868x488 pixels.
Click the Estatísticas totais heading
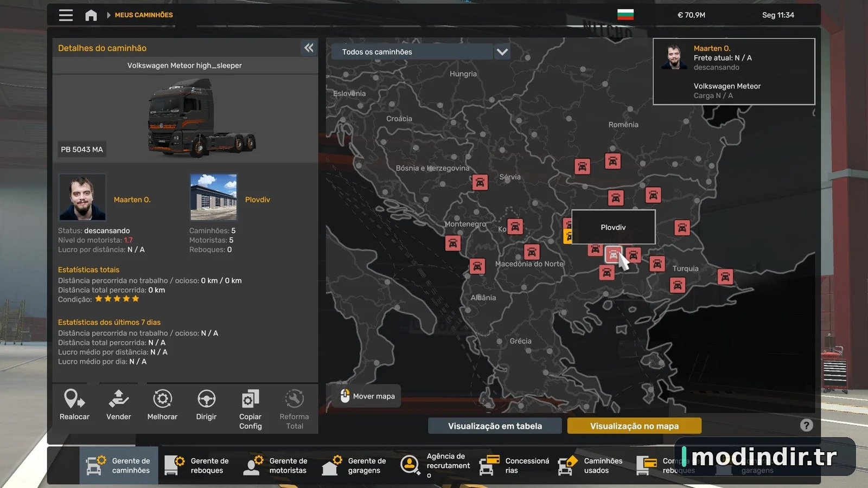[x=88, y=269]
